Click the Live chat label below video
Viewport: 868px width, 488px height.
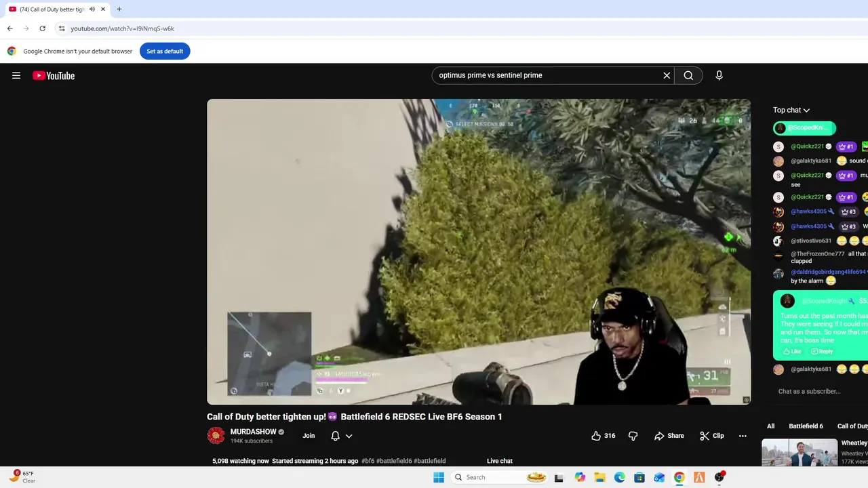500,461
